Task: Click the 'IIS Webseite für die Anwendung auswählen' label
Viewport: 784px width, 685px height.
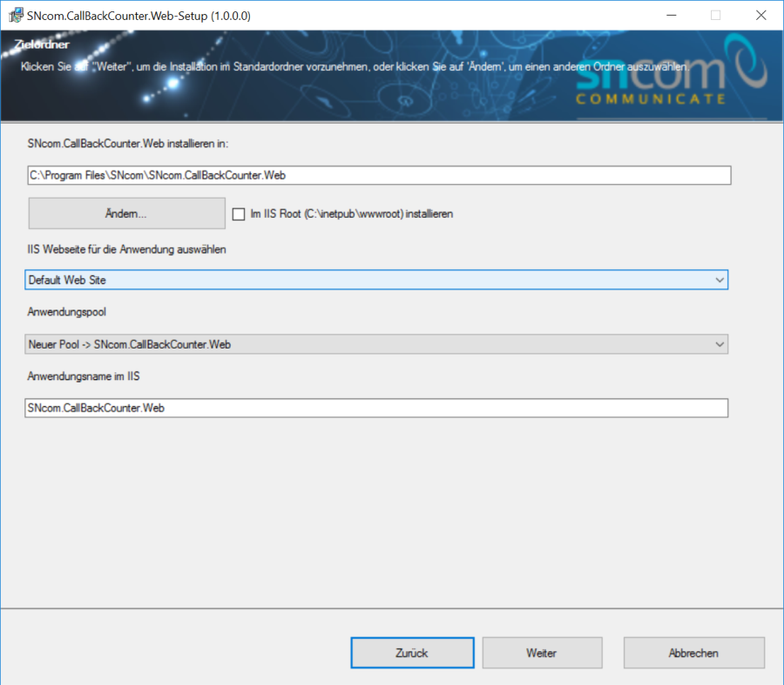Action: point(127,249)
